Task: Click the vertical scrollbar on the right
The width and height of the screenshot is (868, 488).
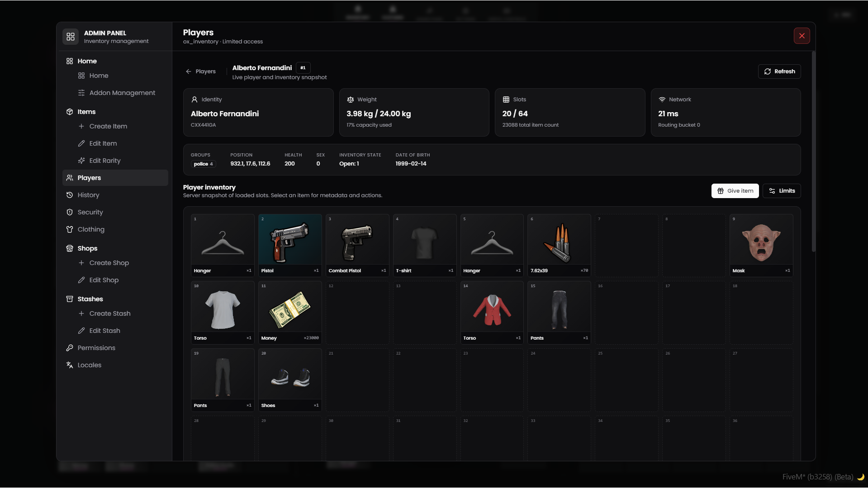Action: pyautogui.click(x=813, y=152)
